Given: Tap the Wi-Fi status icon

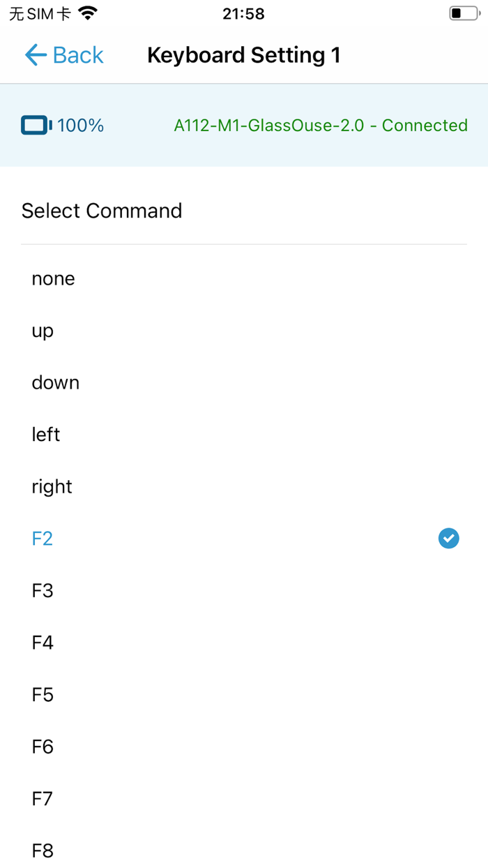Looking at the screenshot, I should (88, 13).
